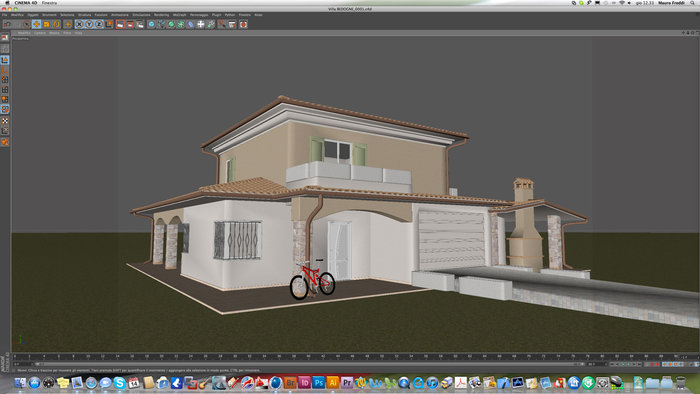Image resolution: width=700 pixels, height=394 pixels.
Task: Activate the Rotate tool
Action: [x=56, y=24]
